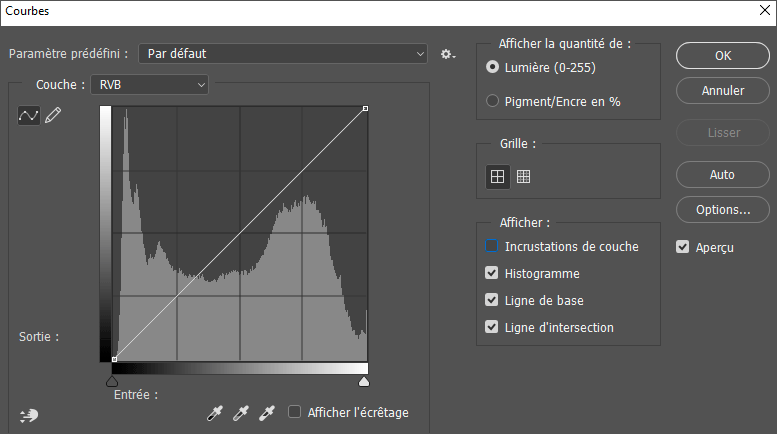The width and height of the screenshot is (777, 434).
Task: Click the Annuler button
Action: tap(722, 91)
